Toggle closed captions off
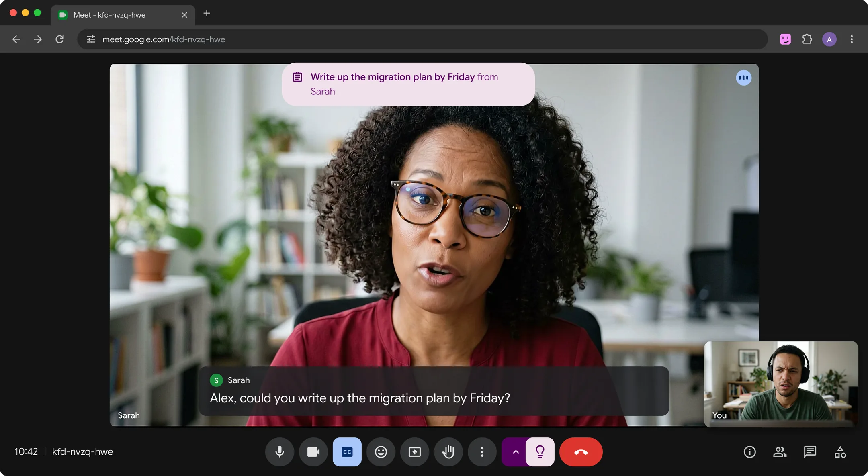 [347, 452]
